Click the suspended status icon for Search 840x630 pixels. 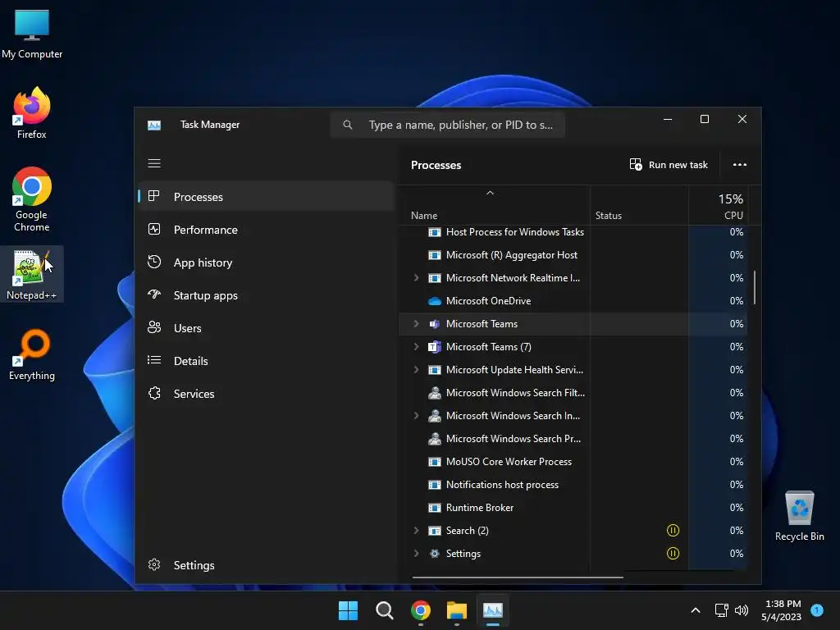point(673,531)
